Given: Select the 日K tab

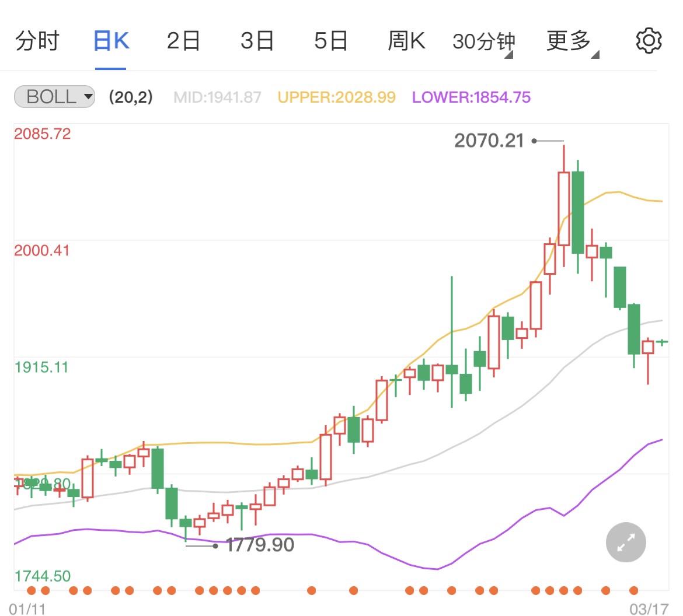Looking at the screenshot, I should pyautogui.click(x=111, y=41).
